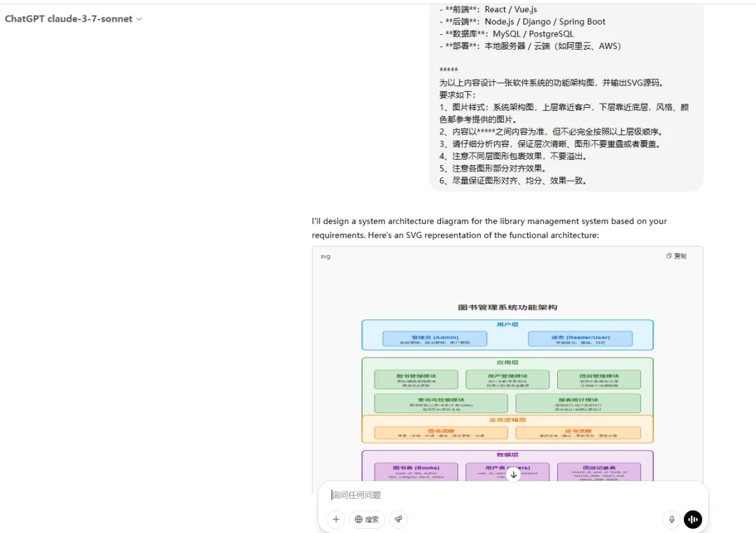Open the plus attachment menu

point(336,520)
